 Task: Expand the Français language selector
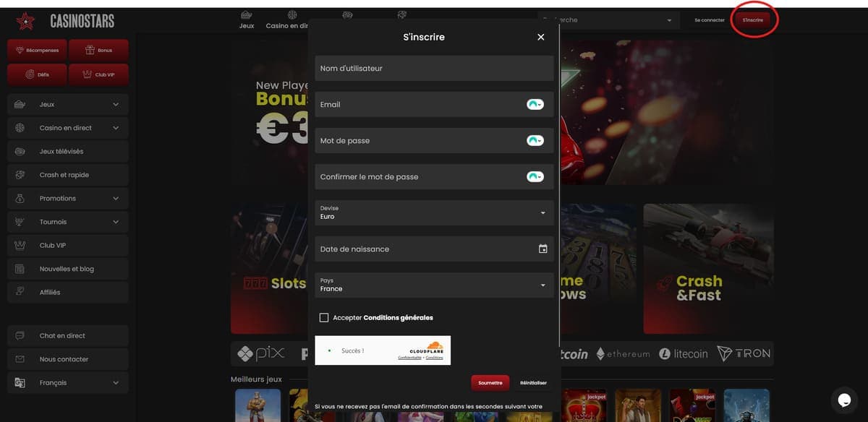pyautogui.click(x=67, y=382)
